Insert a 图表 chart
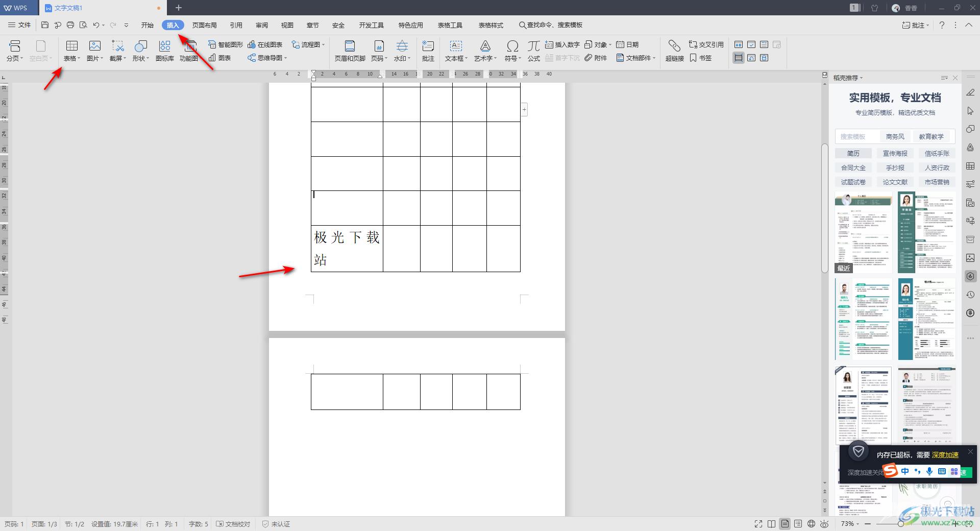Viewport: 980px width, 531px height. [219, 58]
